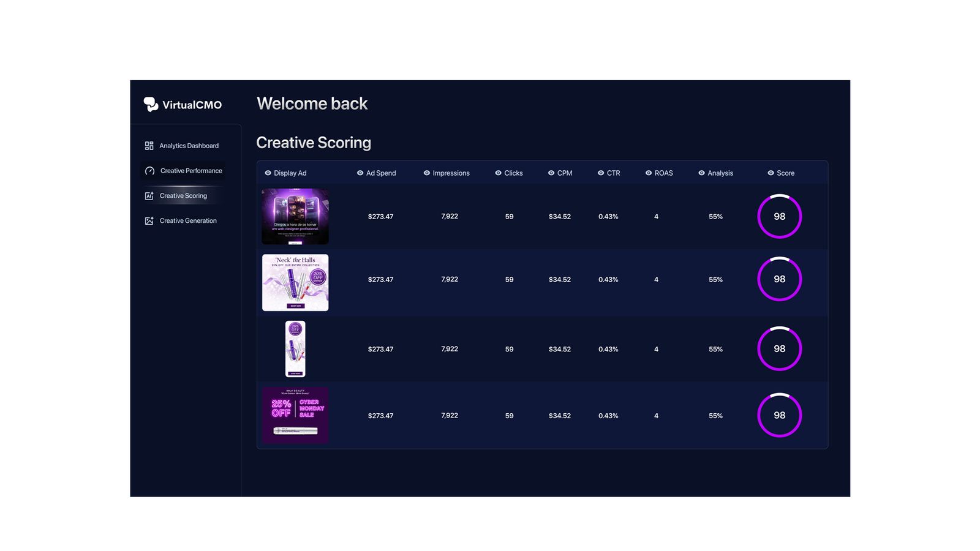Viewport: 980px width, 551px height.
Task: Toggle the Display Ad column eye icon
Action: click(x=268, y=173)
